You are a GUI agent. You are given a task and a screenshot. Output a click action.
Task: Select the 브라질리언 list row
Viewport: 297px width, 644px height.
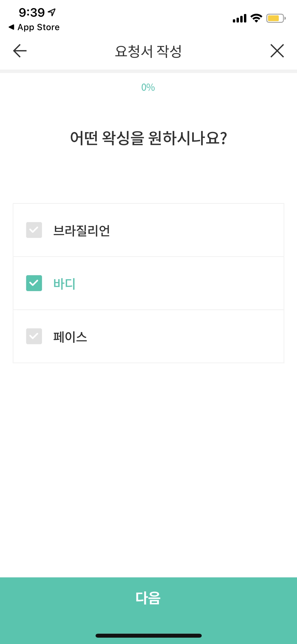(x=148, y=231)
